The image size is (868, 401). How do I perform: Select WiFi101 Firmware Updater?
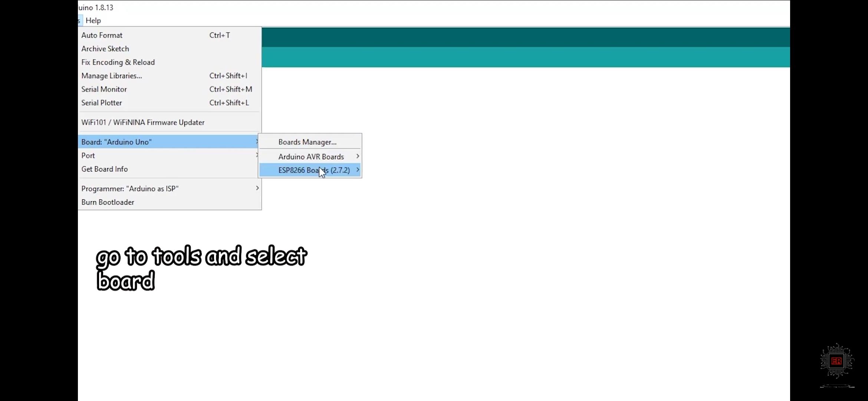coord(143,122)
